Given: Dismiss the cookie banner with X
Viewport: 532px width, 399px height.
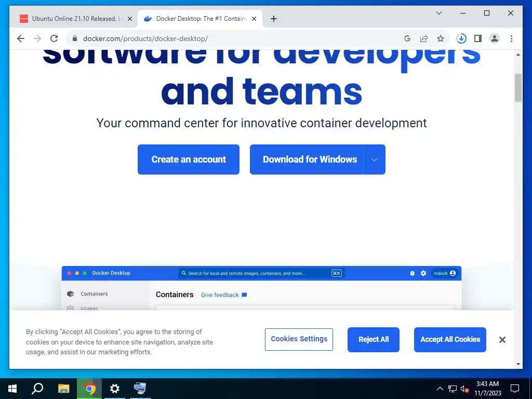Looking at the screenshot, I should pyautogui.click(x=502, y=340).
